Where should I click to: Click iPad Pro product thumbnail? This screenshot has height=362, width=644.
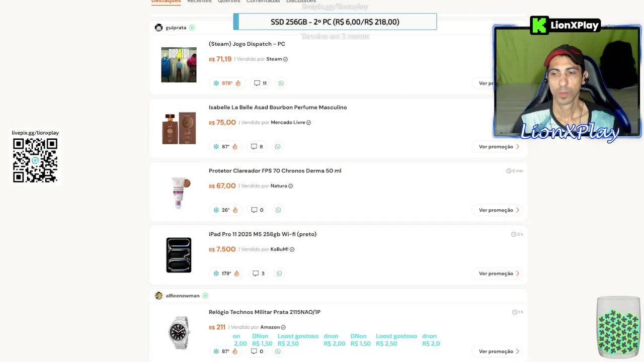pos(179,255)
